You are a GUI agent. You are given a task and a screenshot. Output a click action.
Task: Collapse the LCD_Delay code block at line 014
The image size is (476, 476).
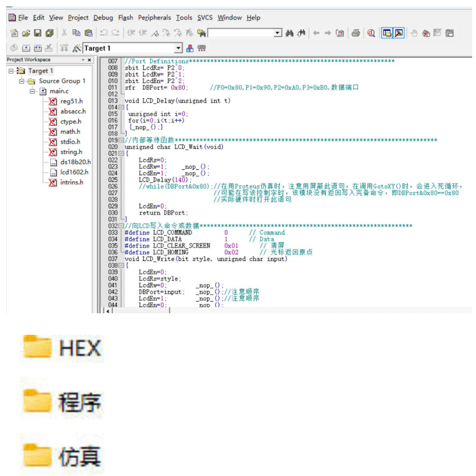tap(121, 107)
